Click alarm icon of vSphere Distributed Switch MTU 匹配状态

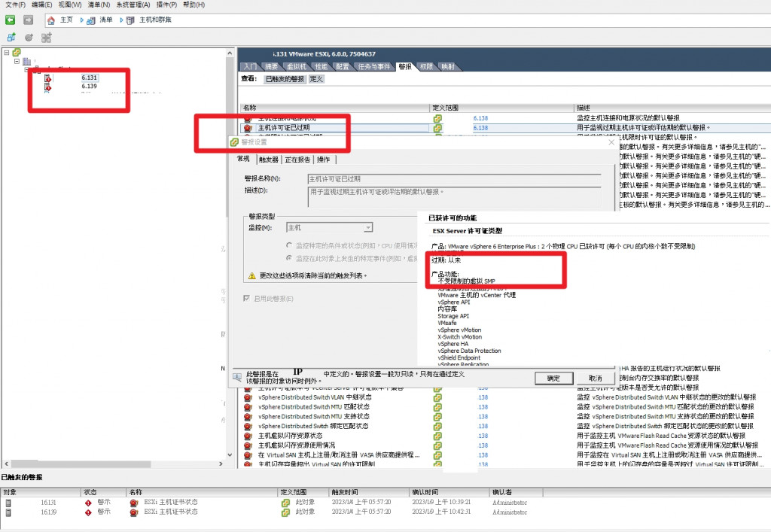click(x=248, y=407)
